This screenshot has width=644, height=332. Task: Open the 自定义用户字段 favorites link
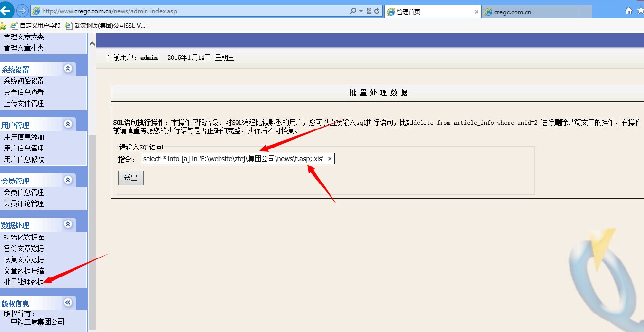pos(36,25)
